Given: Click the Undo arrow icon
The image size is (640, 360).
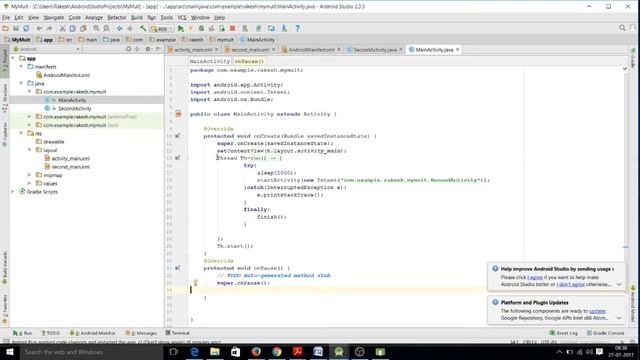Looking at the screenshot, I should [39, 28].
